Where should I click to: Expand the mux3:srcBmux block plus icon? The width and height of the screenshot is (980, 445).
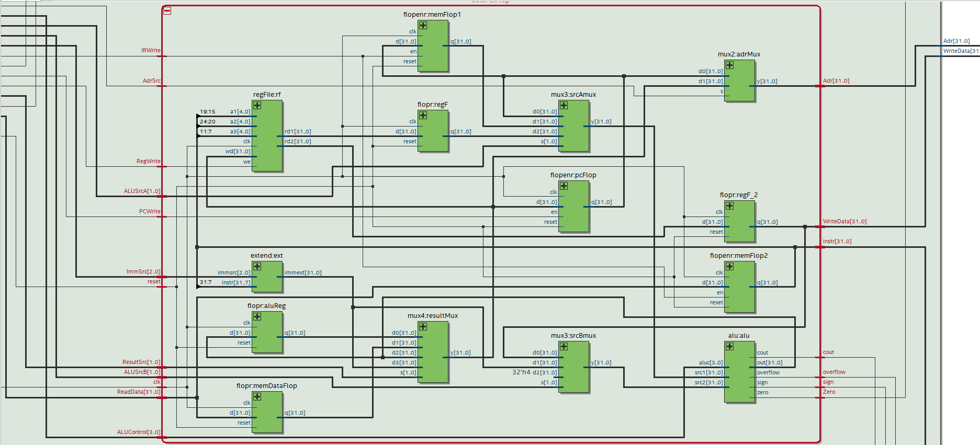[564, 347]
